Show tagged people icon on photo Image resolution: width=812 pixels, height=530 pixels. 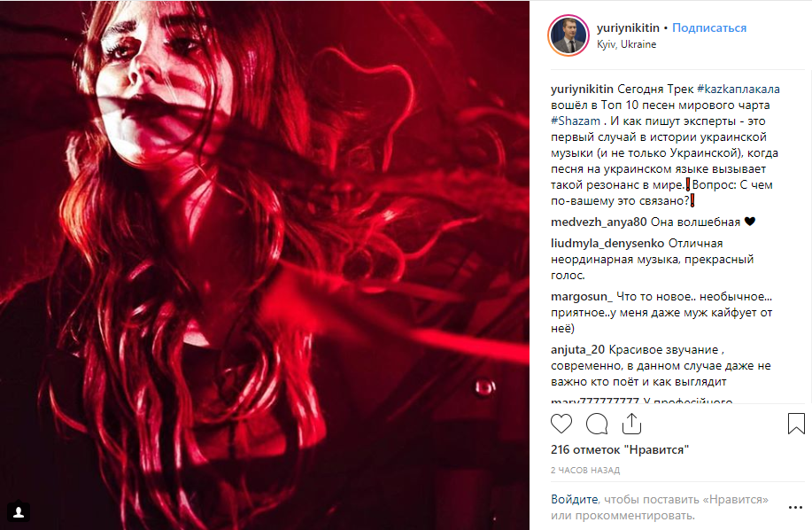19,512
